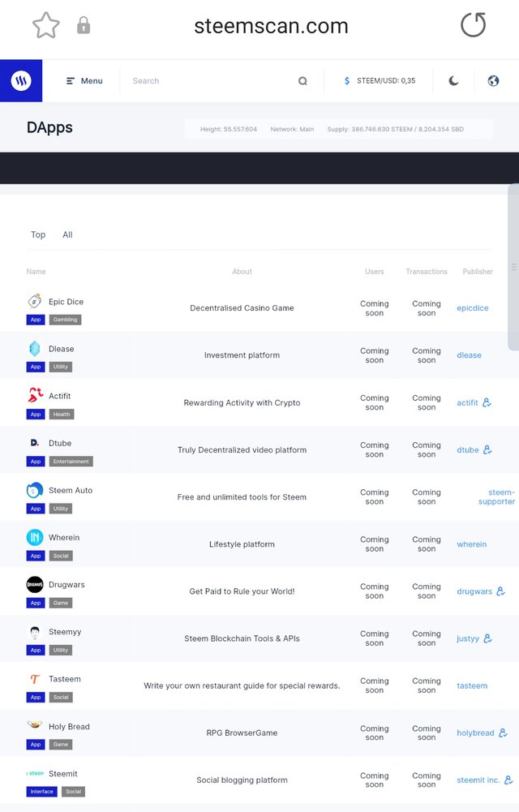519x812 pixels.
Task: Click the user badge icon beside justyy
Action: point(488,638)
